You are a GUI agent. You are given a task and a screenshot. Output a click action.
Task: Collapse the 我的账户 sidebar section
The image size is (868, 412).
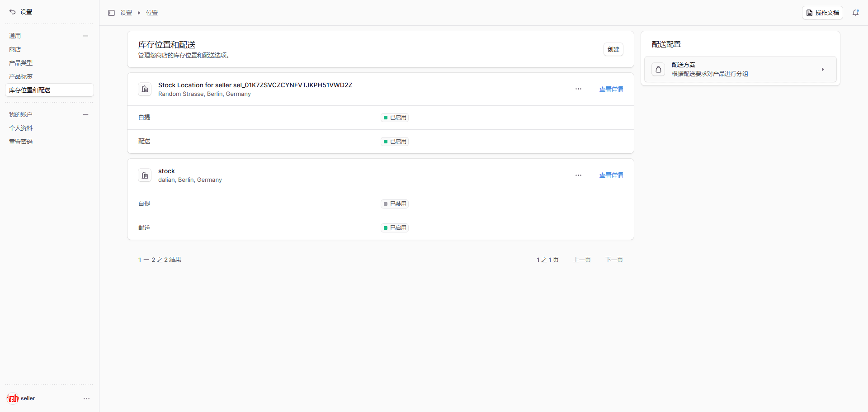[85, 114]
